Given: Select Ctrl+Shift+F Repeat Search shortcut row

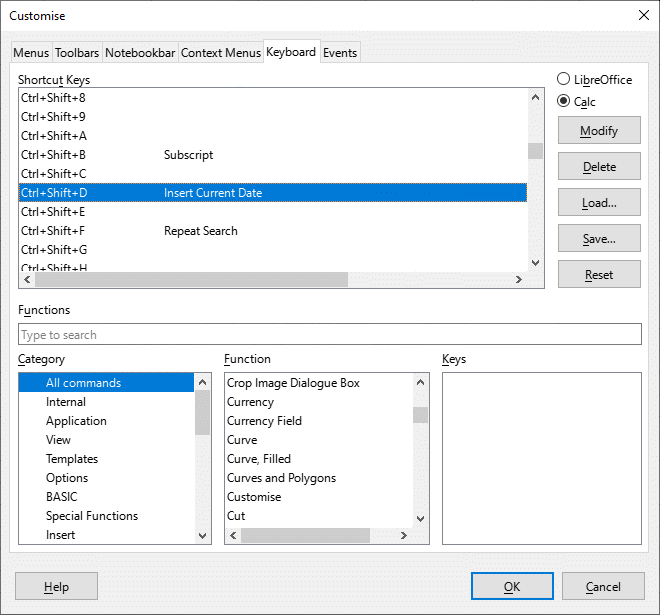Looking at the screenshot, I should (x=200, y=231).
